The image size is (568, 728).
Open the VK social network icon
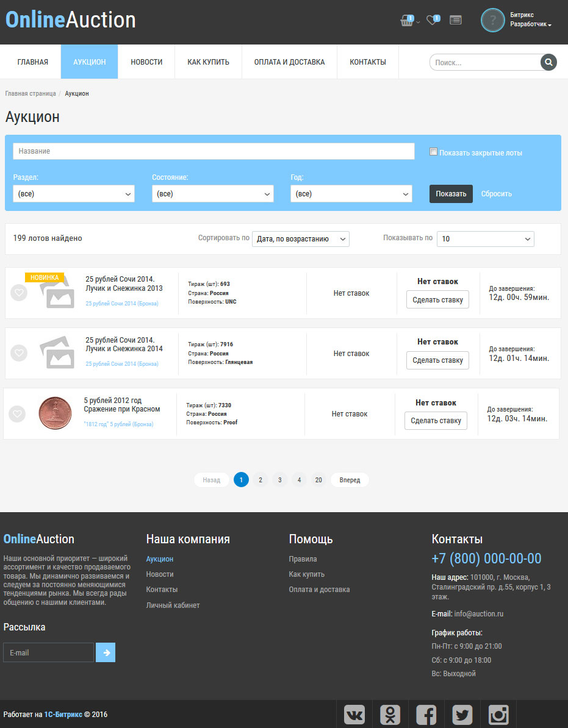click(354, 715)
